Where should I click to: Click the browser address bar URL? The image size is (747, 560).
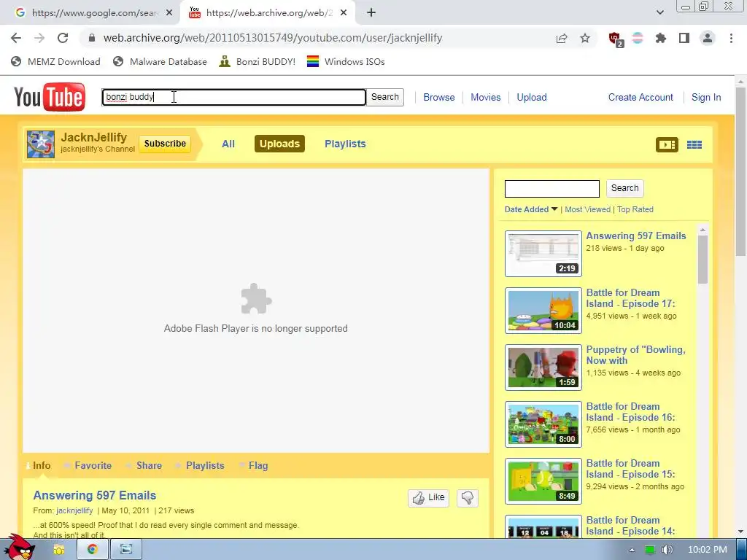pyautogui.click(x=273, y=38)
